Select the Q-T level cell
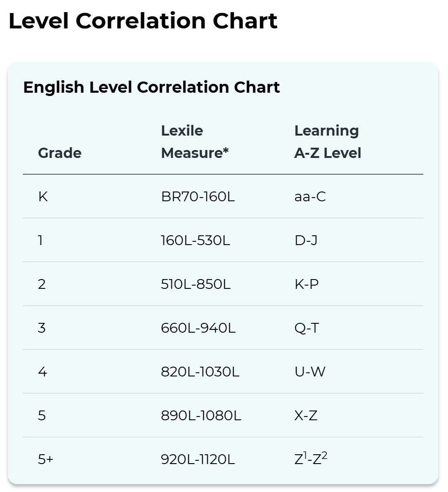448x492 pixels. click(306, 328)
